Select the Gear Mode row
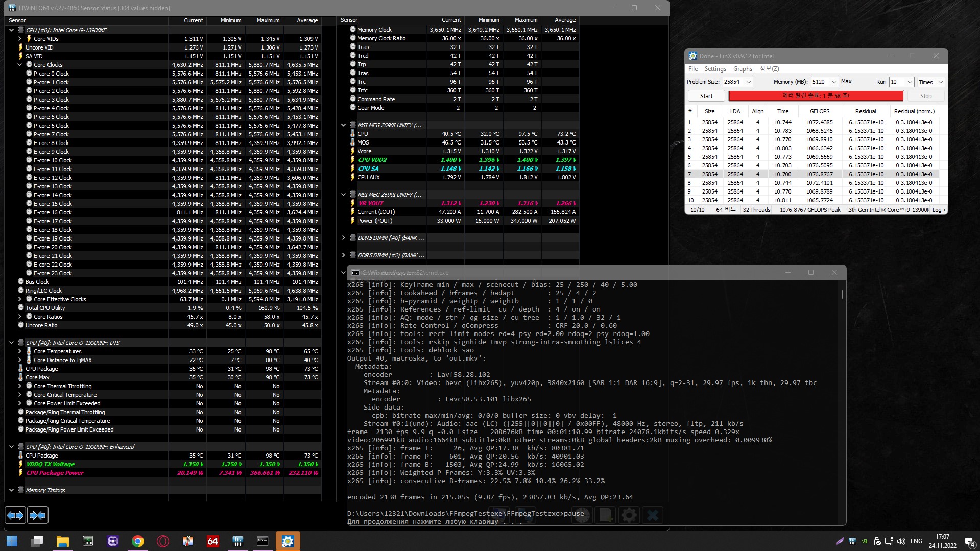Screen dimensions: 980x551 tap(459, 108)
